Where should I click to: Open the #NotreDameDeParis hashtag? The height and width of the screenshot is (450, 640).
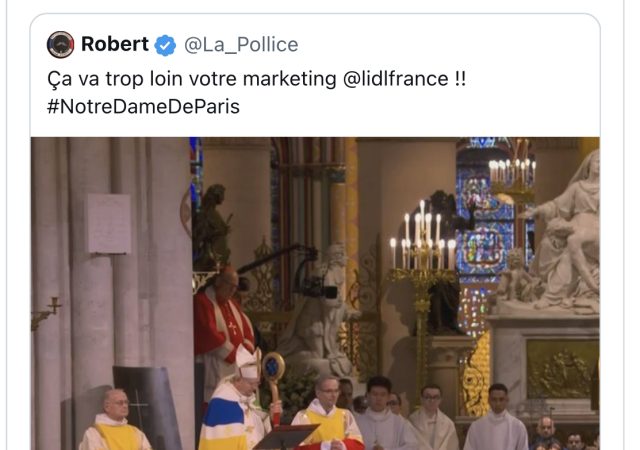[143, 107]
